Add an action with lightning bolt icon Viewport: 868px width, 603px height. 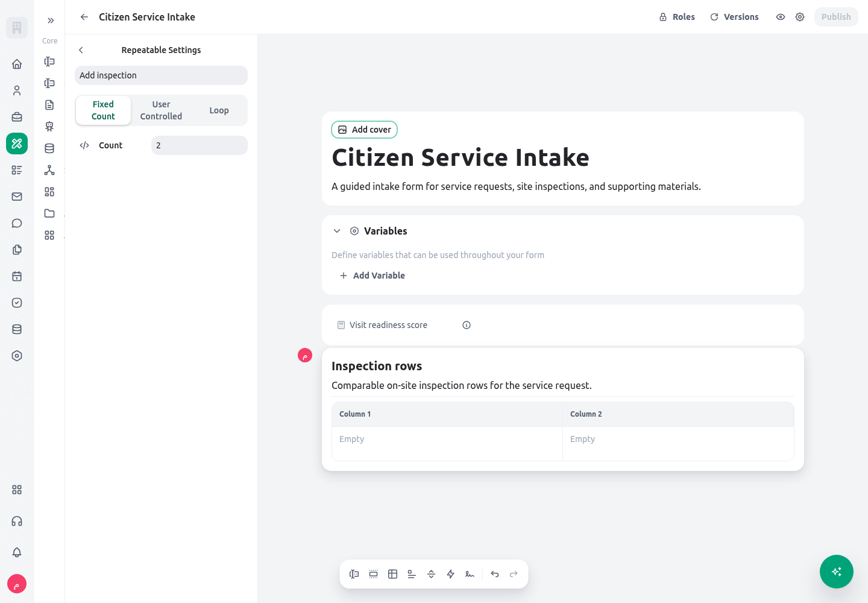pyautogui.click(x=451, y=574)
